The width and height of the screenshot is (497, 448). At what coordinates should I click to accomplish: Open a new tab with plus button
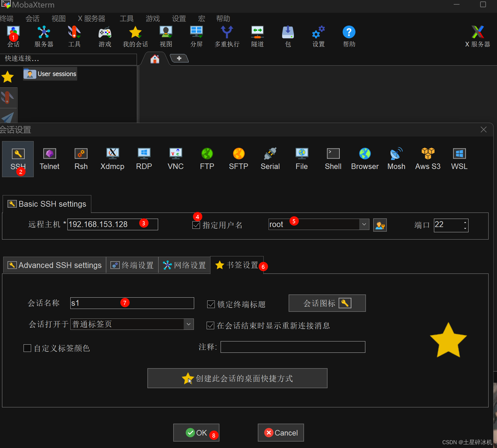coord(179,58)
